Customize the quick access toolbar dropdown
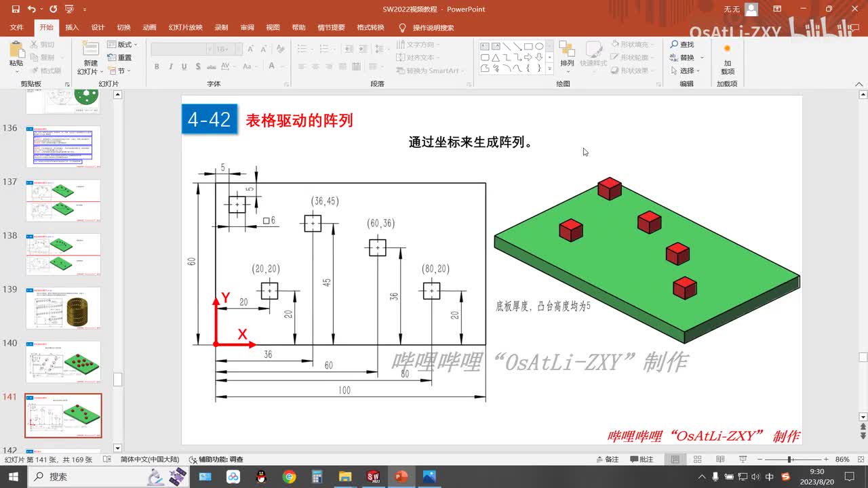Image resolution: width=868 pixels, height=488 pixels. coord(84,9)
